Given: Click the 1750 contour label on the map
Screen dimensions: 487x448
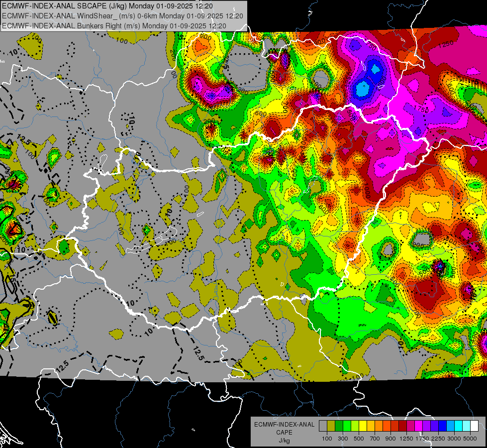Looking at the screenshot, I should point(421,109).
